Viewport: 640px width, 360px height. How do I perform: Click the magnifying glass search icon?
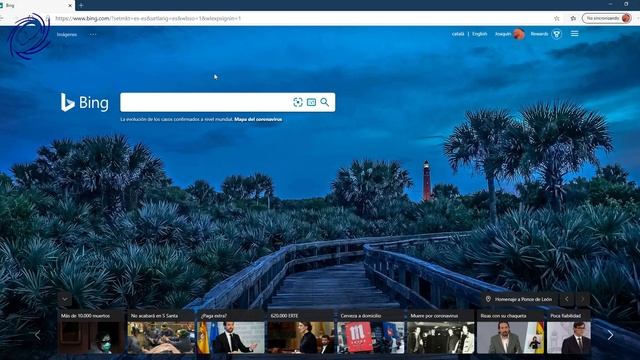coord(324,102)
